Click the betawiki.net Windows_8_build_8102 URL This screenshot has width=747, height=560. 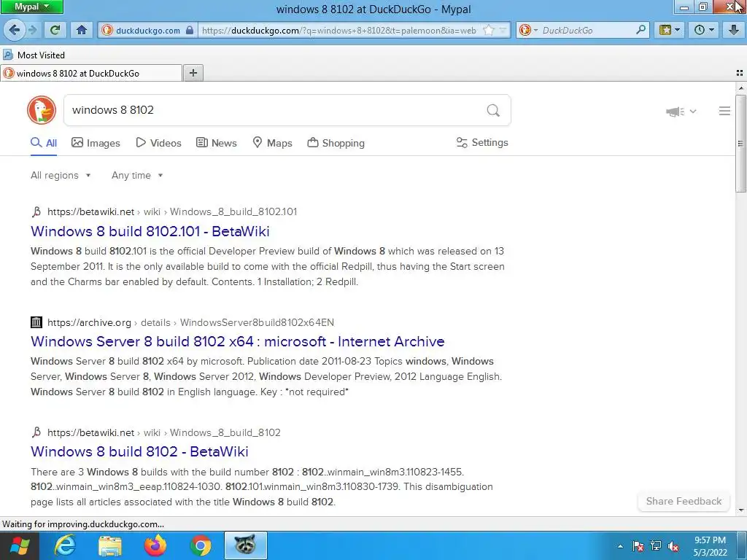[x=164, y=432]
